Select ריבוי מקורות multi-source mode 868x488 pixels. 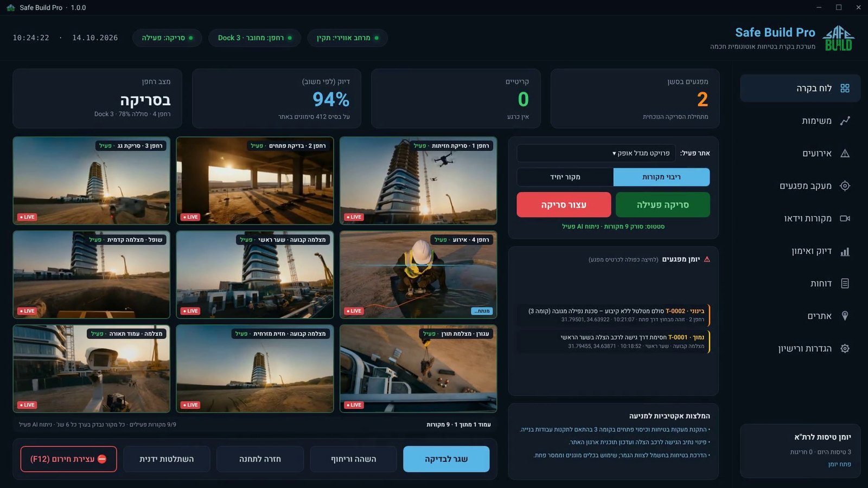pos(661,177)
